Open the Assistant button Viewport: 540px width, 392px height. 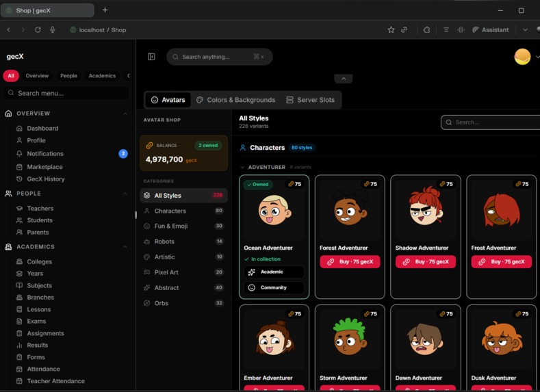pyautogui.click(x=491, y=30)
